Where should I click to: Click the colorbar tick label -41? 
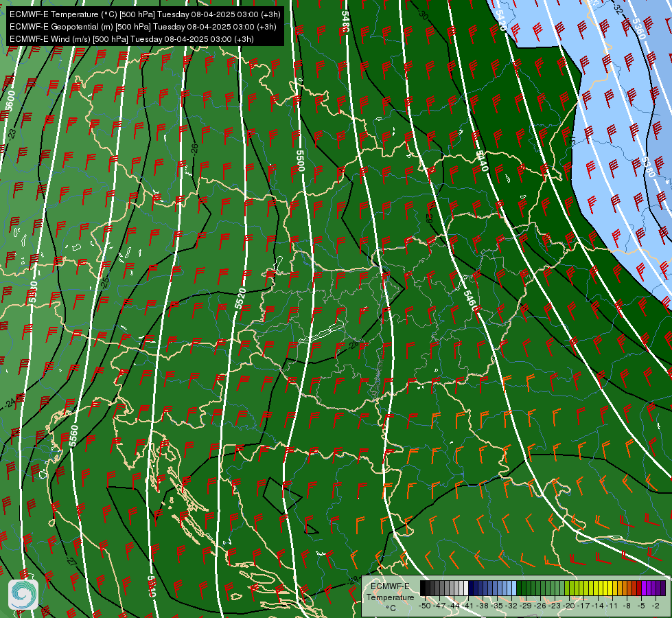tap(467, 606)
